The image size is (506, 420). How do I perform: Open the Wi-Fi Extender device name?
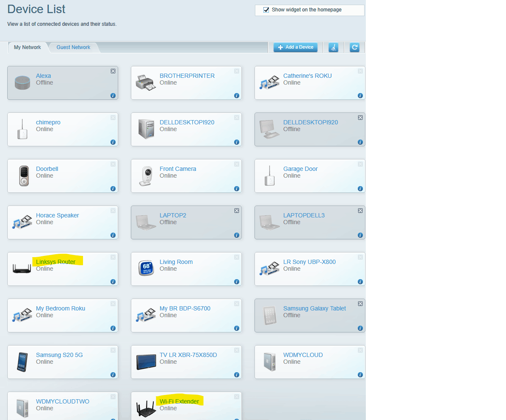click(x=179, y=401)
